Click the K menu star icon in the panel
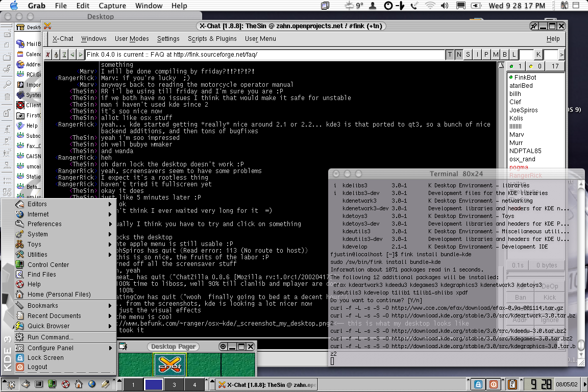This screenshot has height=392, width=588. coord(11,384)
